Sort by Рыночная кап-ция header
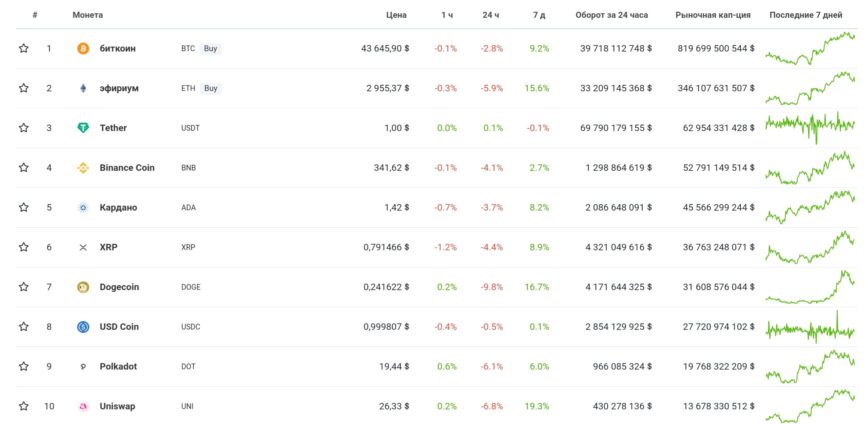The image size is (868, 425). 713,15
